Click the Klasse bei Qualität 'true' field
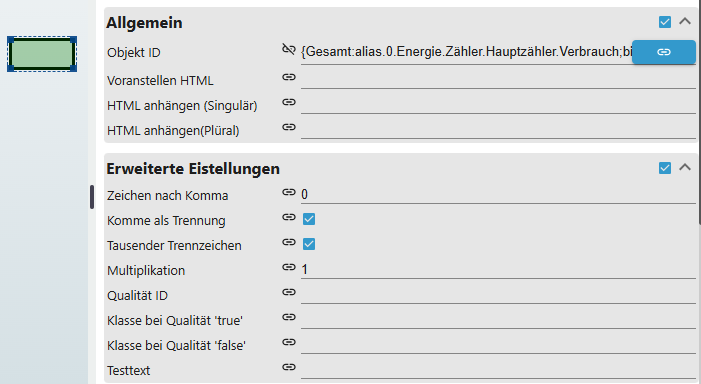701x384 pixels. point(498,319)
